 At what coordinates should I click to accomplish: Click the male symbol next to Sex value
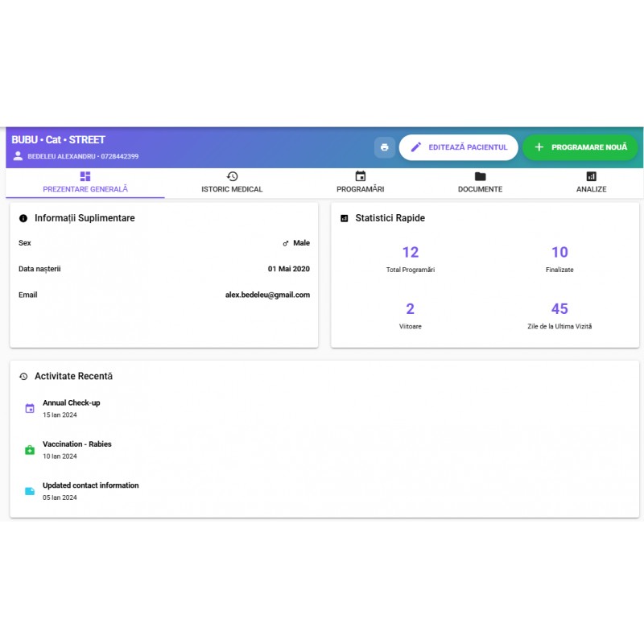pos(285,243)
